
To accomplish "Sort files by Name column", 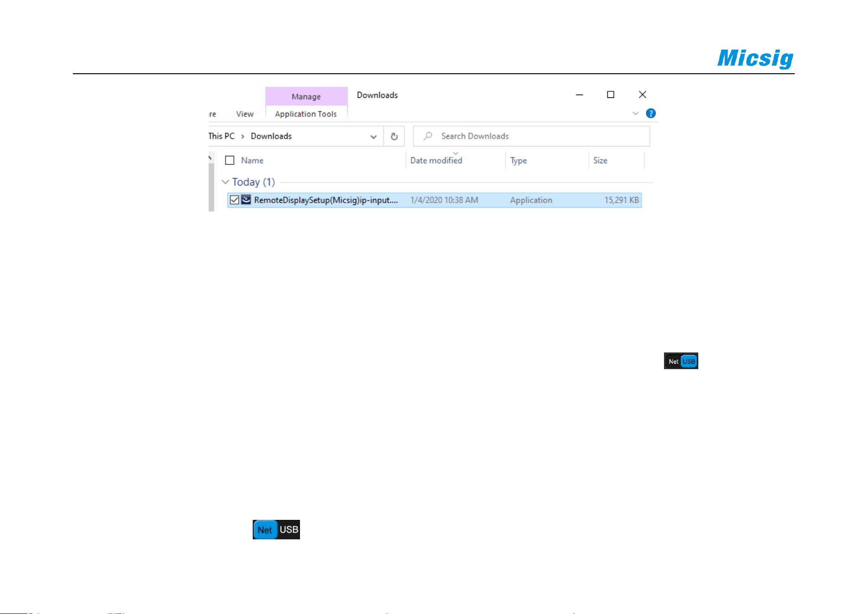I will click(252, 160).
